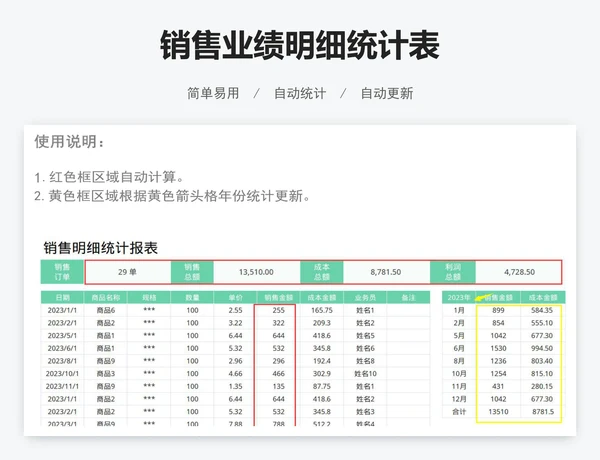Select the summary cost total 8781.5
This screenshot has width=600, height=460.
point(542,411)
